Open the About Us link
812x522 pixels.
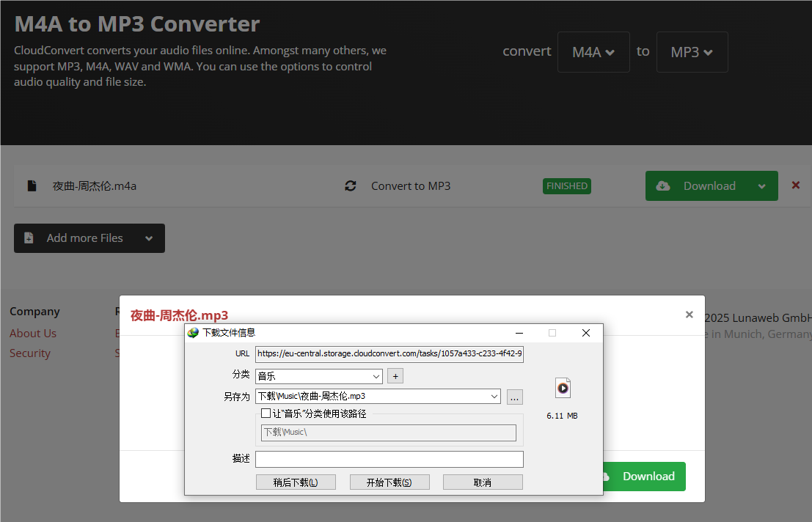33,333
